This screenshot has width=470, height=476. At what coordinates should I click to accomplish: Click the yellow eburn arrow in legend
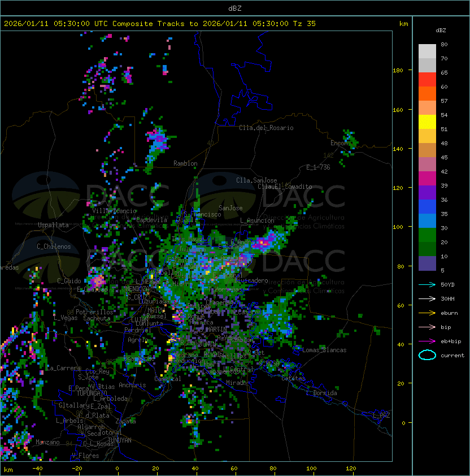point(427,313)
